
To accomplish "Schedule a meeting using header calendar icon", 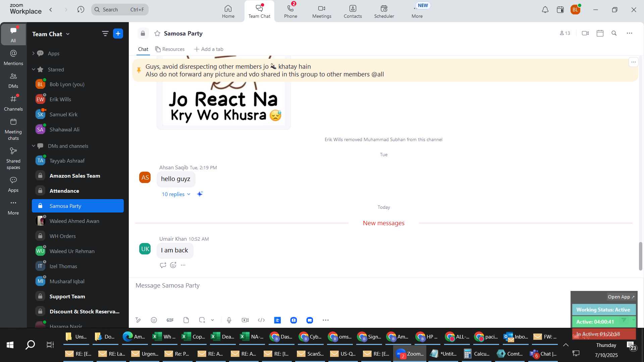I will point(600,33).
